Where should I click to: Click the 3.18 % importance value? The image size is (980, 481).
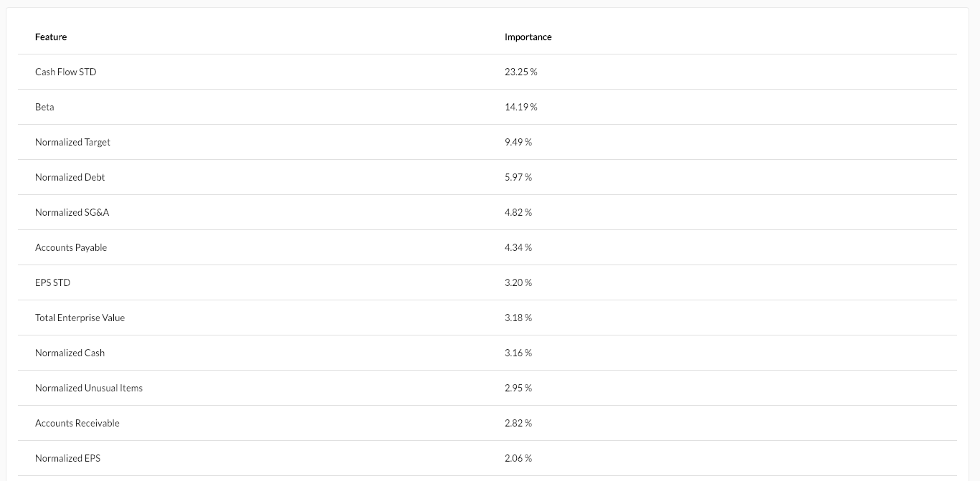click(518, 318)
